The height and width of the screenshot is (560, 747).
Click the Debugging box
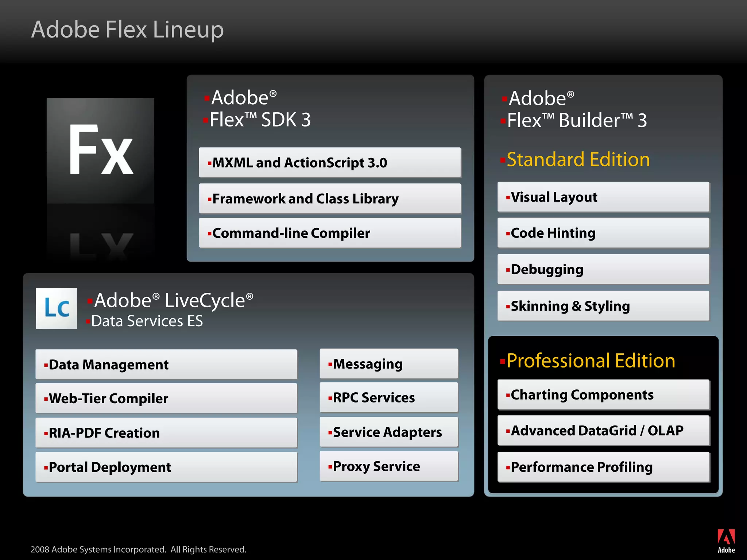click(x=603, y=269)
